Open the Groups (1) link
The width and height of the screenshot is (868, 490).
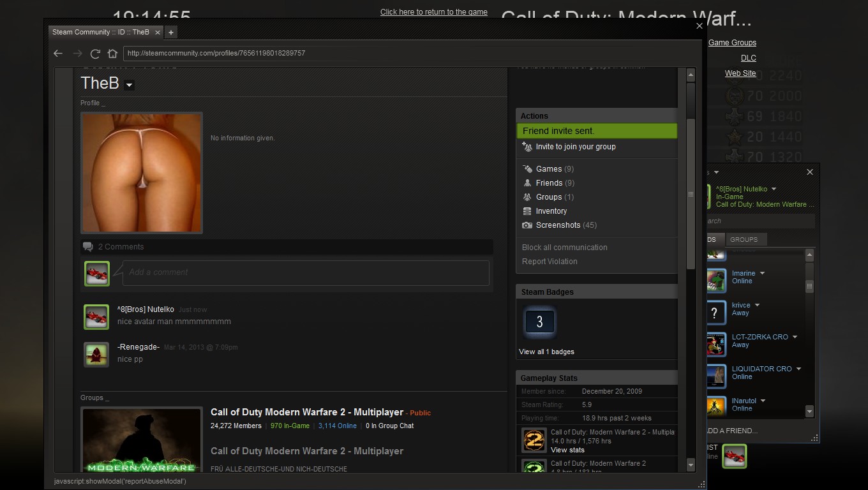point(555,197)
